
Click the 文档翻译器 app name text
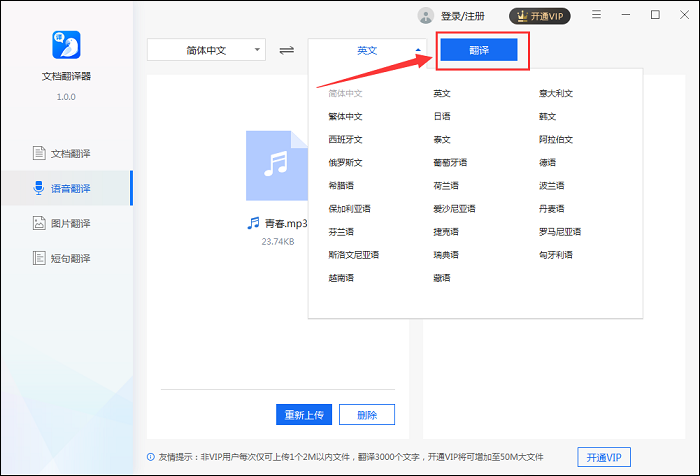point(66,76)
